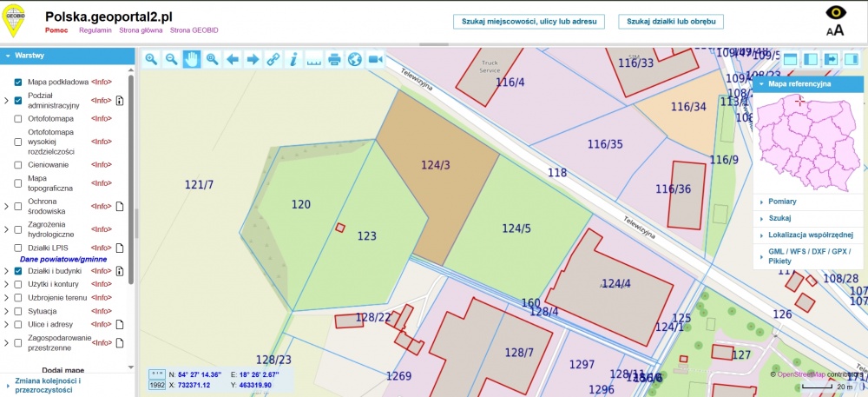Select the measure ruler tool

click(314, 59)
